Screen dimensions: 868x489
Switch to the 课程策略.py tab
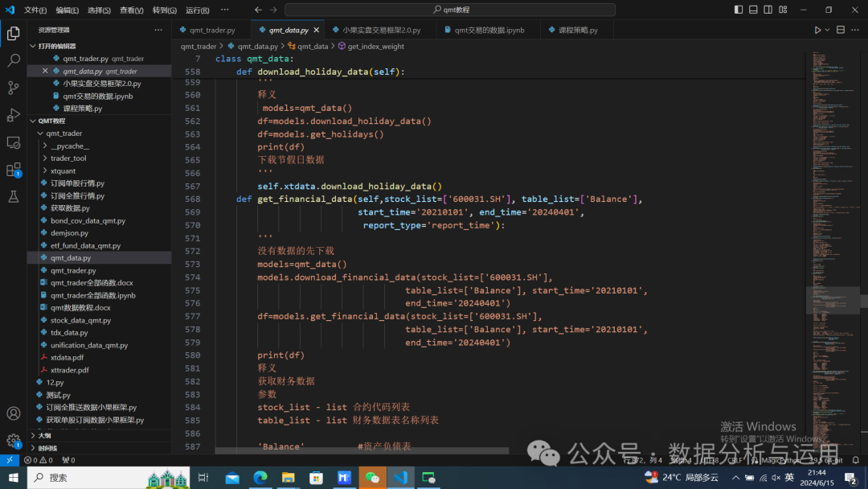click(578, 30)
